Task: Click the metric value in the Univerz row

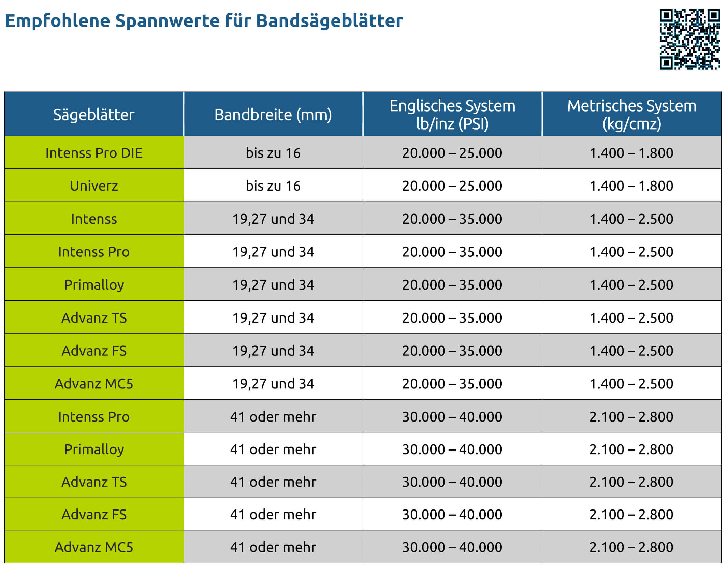Action: [631, 186]
